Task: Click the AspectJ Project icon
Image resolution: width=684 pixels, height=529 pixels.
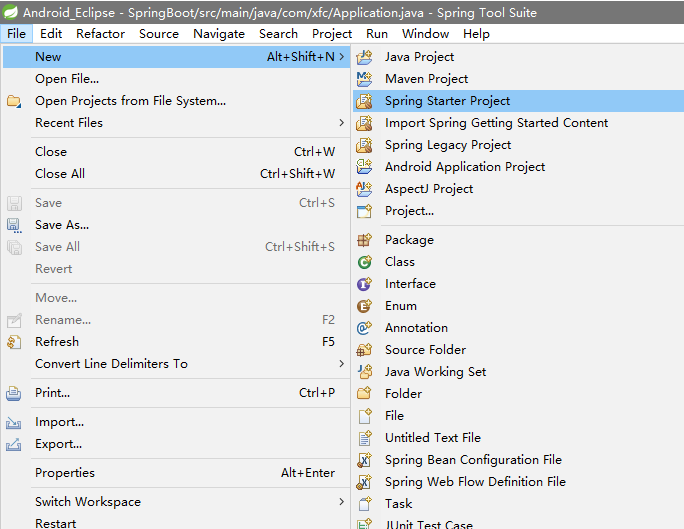Action: (x=364, y=189)
